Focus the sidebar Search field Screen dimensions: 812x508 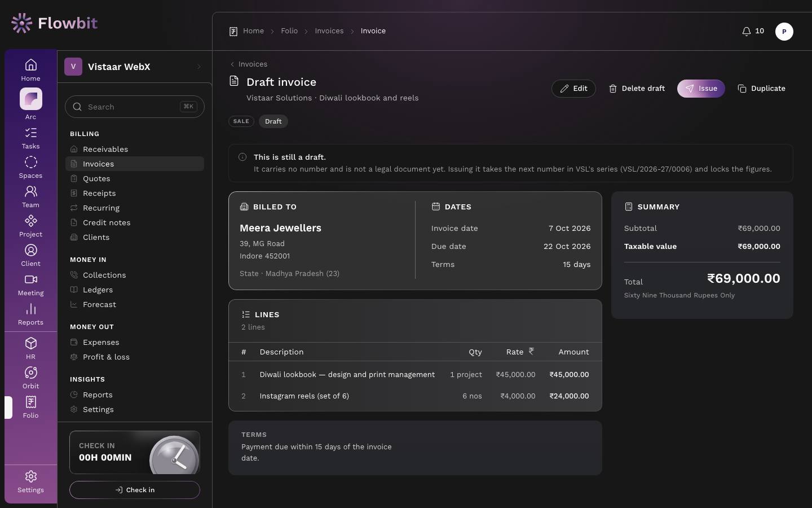click(135, 107)
